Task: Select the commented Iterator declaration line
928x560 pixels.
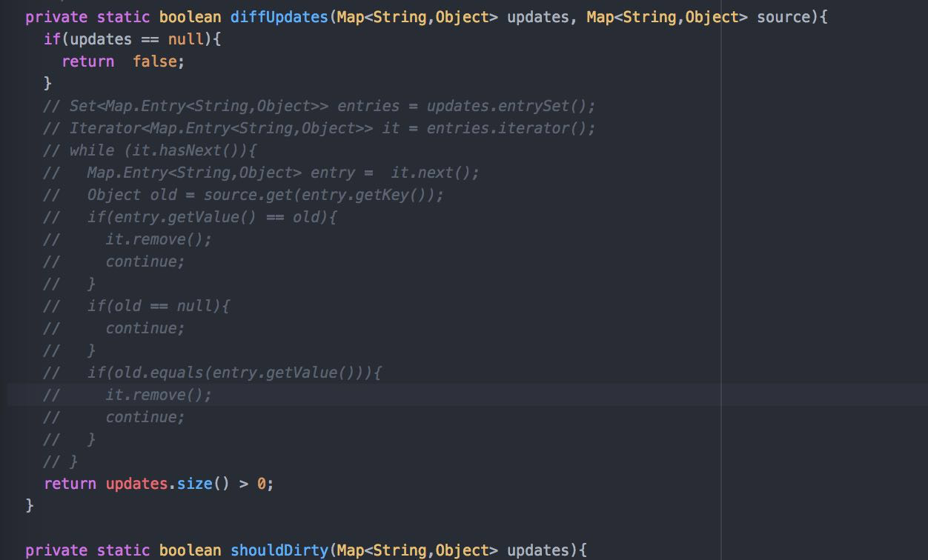Action: pyautogui.click(x=319, y=127)
